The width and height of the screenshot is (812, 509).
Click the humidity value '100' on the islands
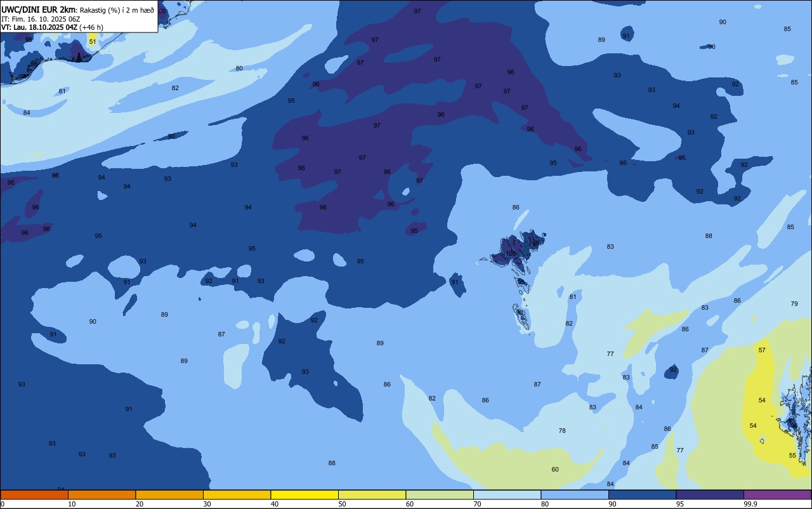click(x=511, y=254)
